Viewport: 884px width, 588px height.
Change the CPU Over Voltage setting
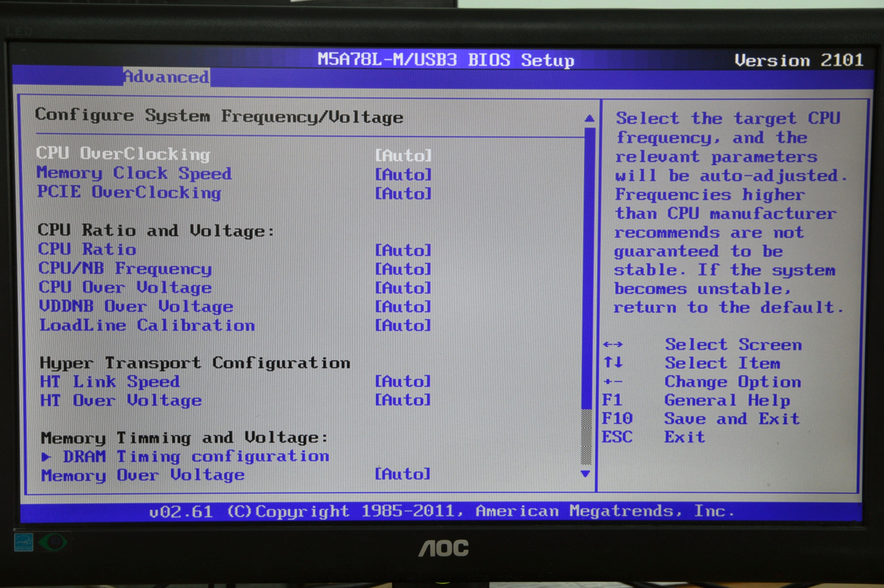tap(124, 288)
